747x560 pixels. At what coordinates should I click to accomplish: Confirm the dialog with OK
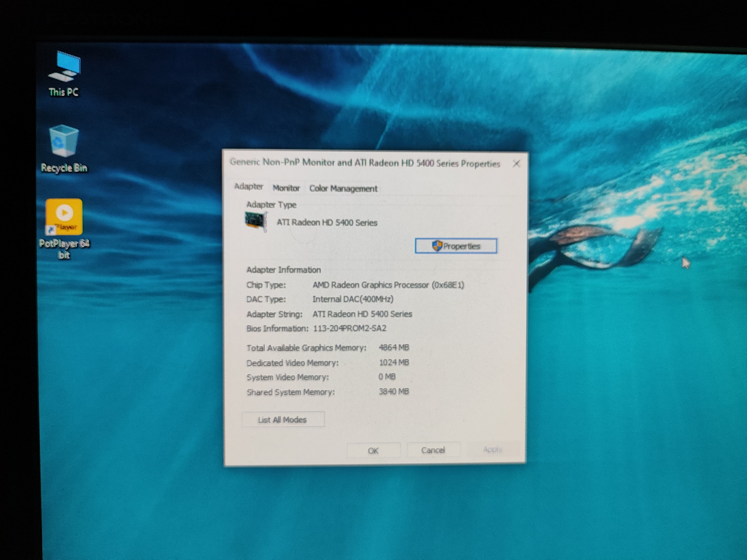point(373,451)
